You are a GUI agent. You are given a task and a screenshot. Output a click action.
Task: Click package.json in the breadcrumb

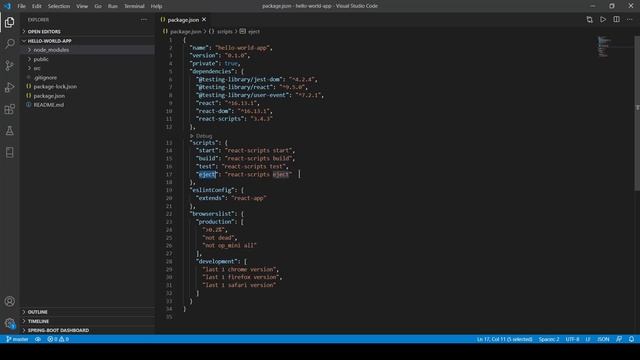click(x=186, y=31)
